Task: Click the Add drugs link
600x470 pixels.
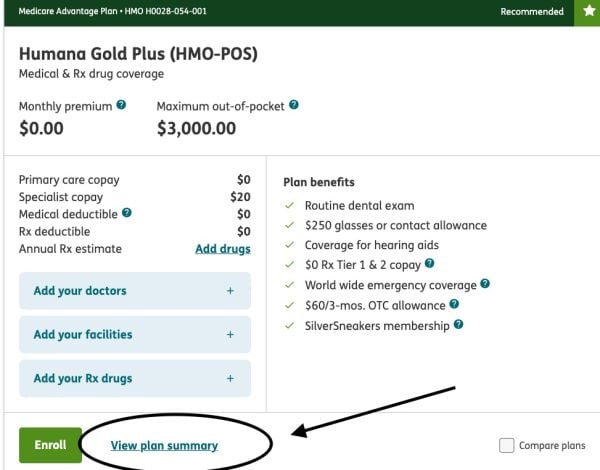Action: (222, 249)
